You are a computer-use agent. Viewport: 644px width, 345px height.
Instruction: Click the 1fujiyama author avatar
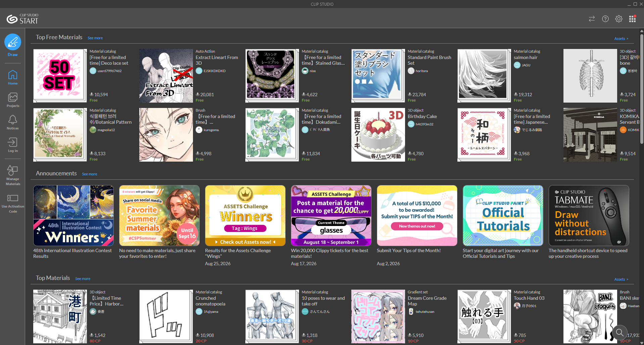(x=199, y=311)
